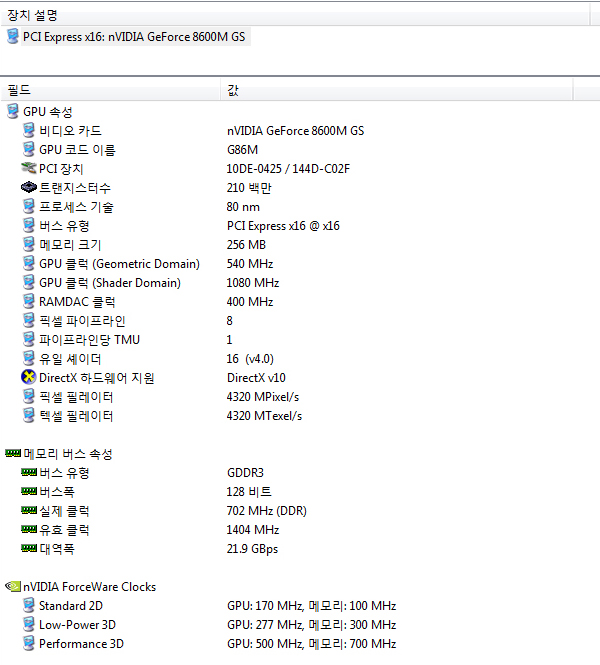This screenshot has width=600, height=665.
Task: Click the PCI Express x16 device icon
Action: (x=13, y=36)
